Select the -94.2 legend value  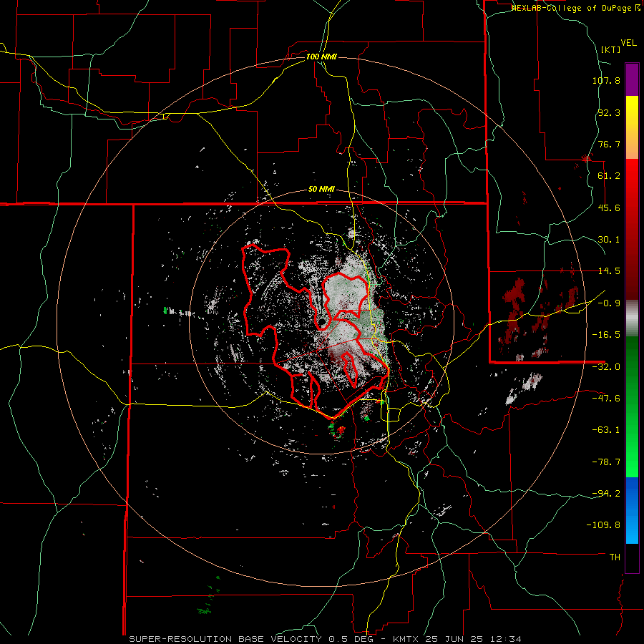(606, 493)
